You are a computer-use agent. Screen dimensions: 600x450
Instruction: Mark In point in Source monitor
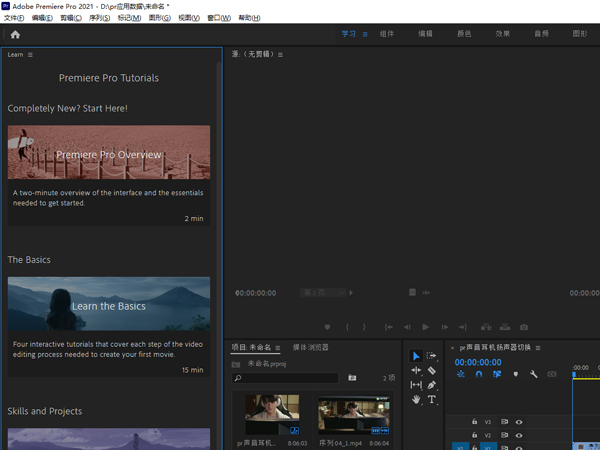pyautogui.click(x=347, y=327)
